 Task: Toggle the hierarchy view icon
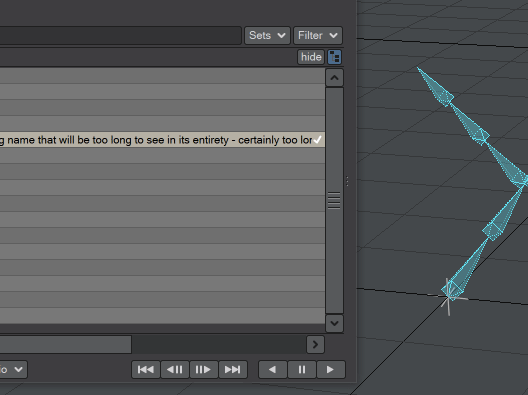click(x=334, y=57)
